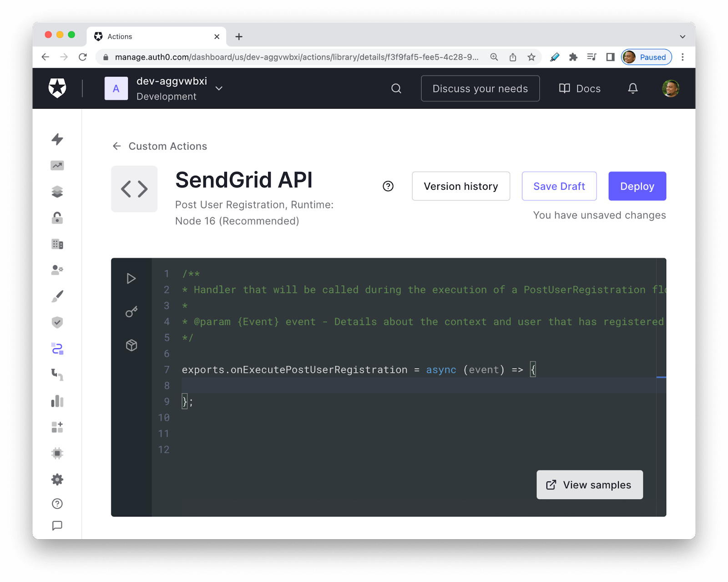Click the help icon beside SendGrid API
Screen dimensions: 728x582
tap(388, 186)
